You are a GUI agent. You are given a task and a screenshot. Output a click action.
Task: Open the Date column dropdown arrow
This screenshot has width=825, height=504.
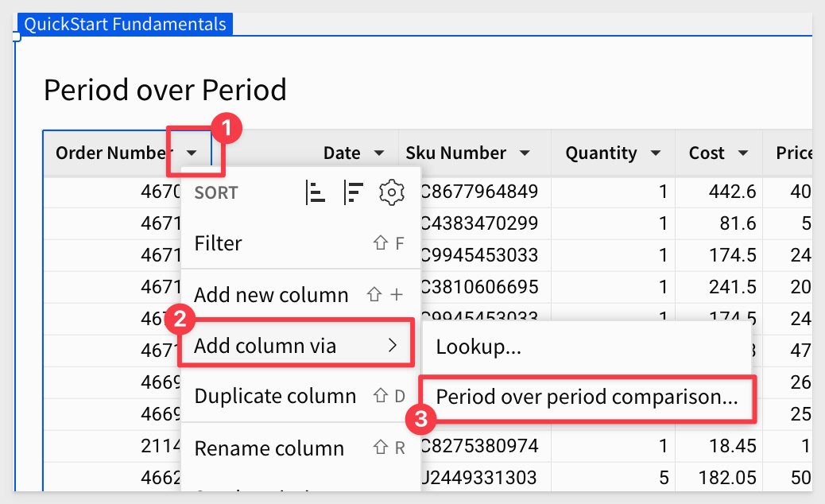tap(379, 153)
